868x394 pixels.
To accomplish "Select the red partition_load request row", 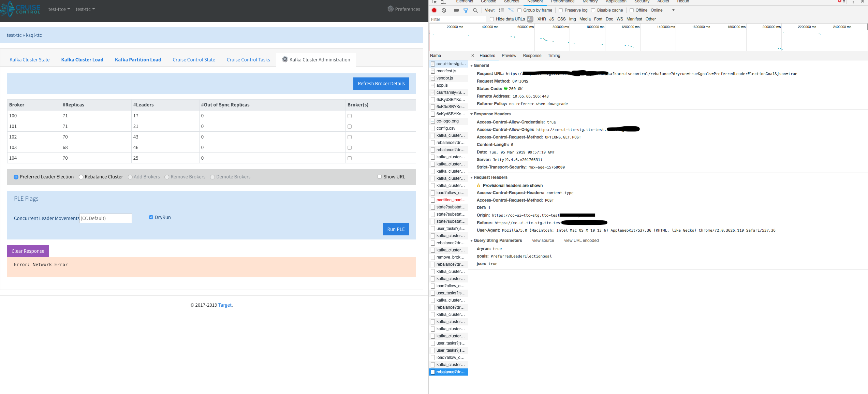I will (x=448, y=200).
